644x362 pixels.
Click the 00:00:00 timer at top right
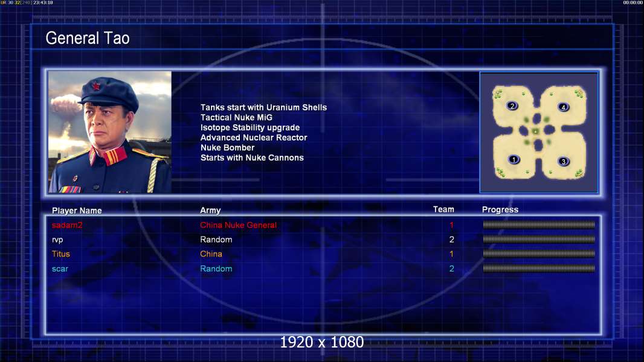633,2
